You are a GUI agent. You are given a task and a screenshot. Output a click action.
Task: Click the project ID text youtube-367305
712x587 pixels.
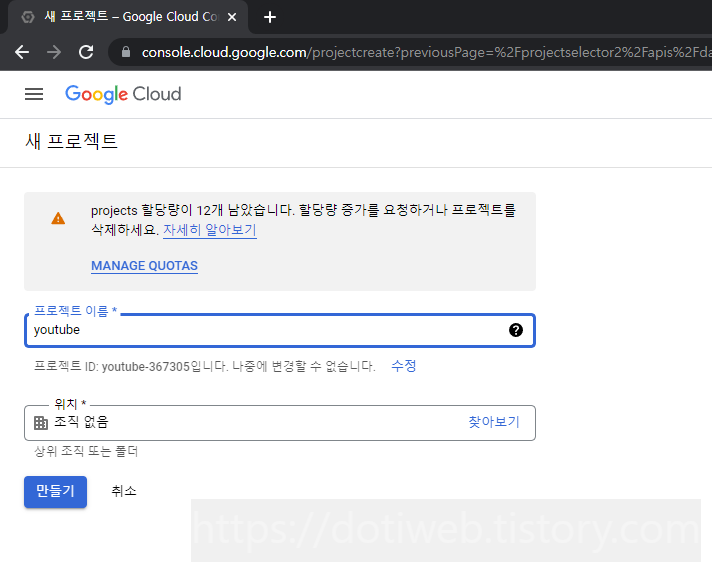[146, 366]
